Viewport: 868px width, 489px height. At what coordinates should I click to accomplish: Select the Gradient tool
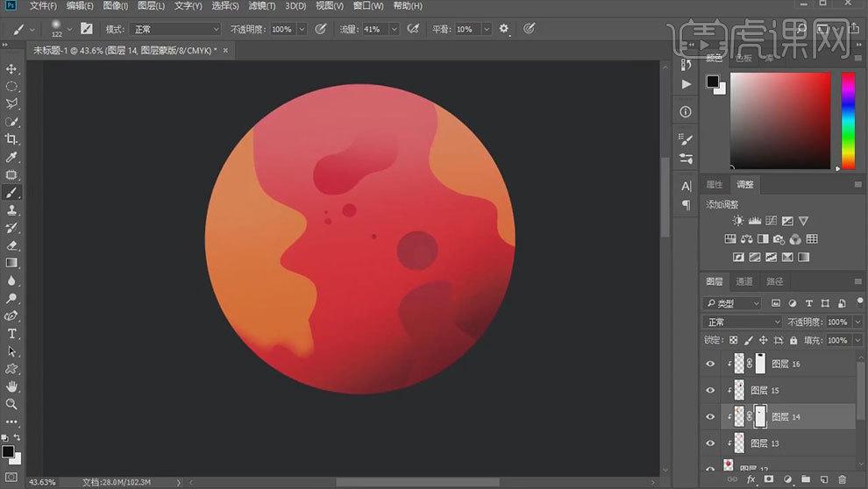coord(12,263)
